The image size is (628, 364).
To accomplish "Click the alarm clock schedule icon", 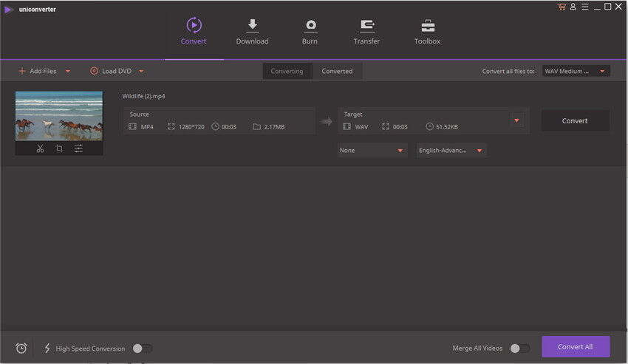I will (x=21, y=348).
